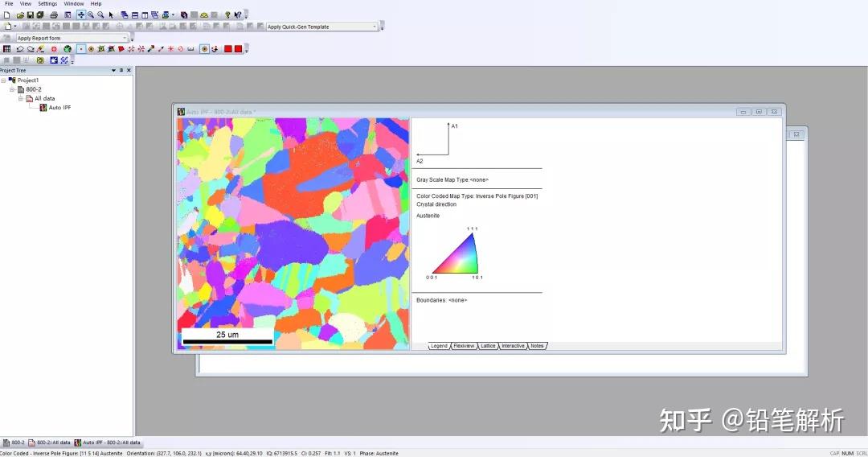Close the Project Tree panel
This screenshot has width=868, height=457.
click(129, 70)
